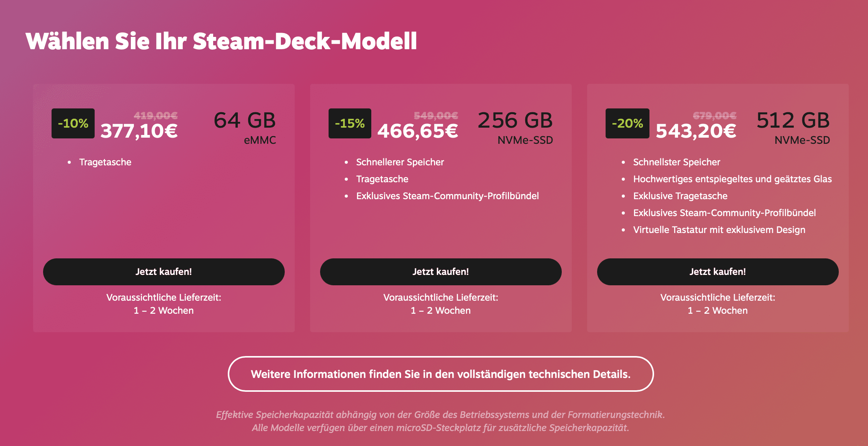
Task: Select the 377,10€ discounted price
Action: (139, 131)
